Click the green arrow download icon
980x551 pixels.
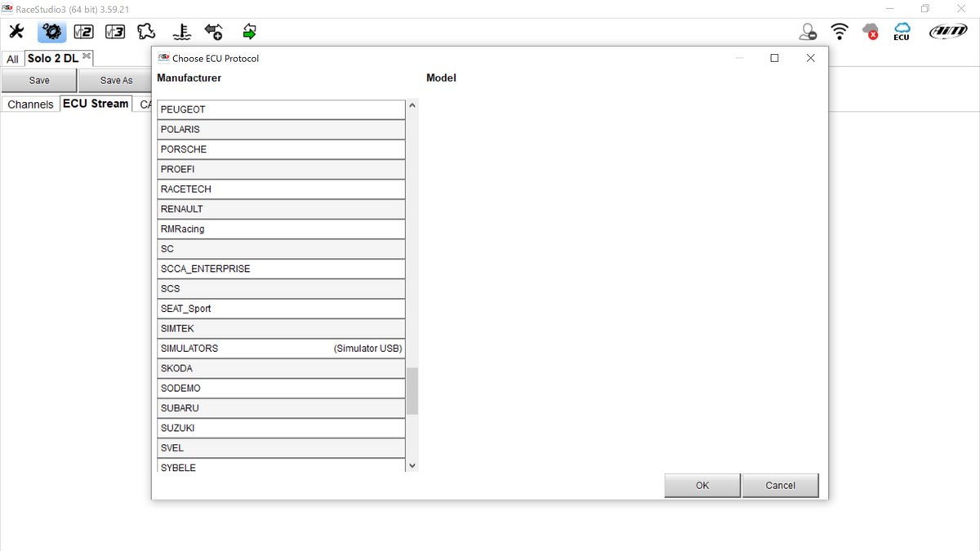coord(250,32)
